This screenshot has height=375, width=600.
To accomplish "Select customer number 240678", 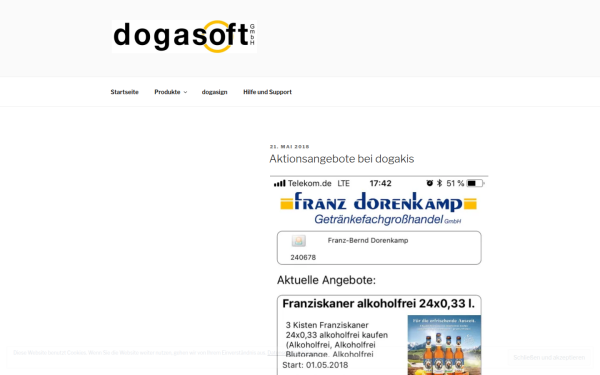I will (x=303, y=258).
